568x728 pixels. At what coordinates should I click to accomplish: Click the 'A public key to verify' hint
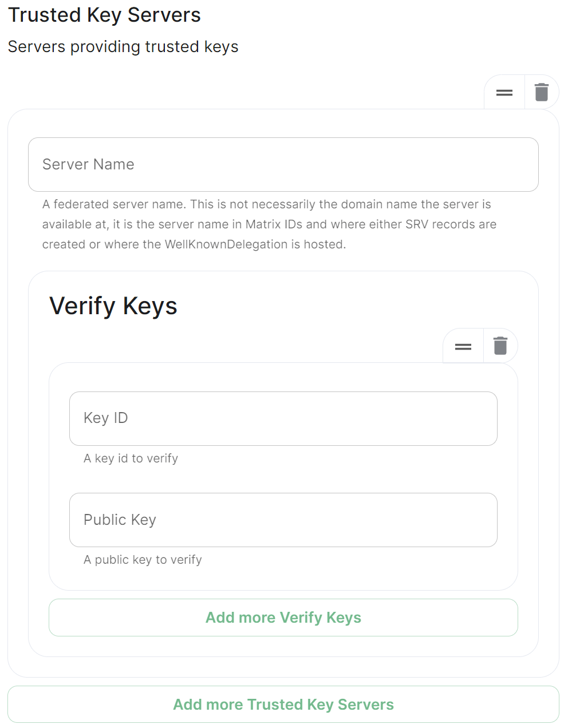click(x=143, y=560)
